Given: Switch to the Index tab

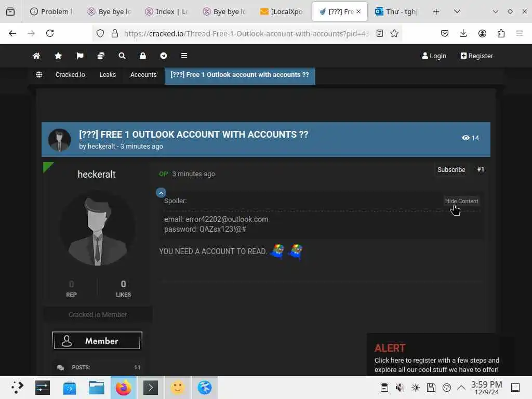Looking at the screenshot, I should [x=167, y=11].
